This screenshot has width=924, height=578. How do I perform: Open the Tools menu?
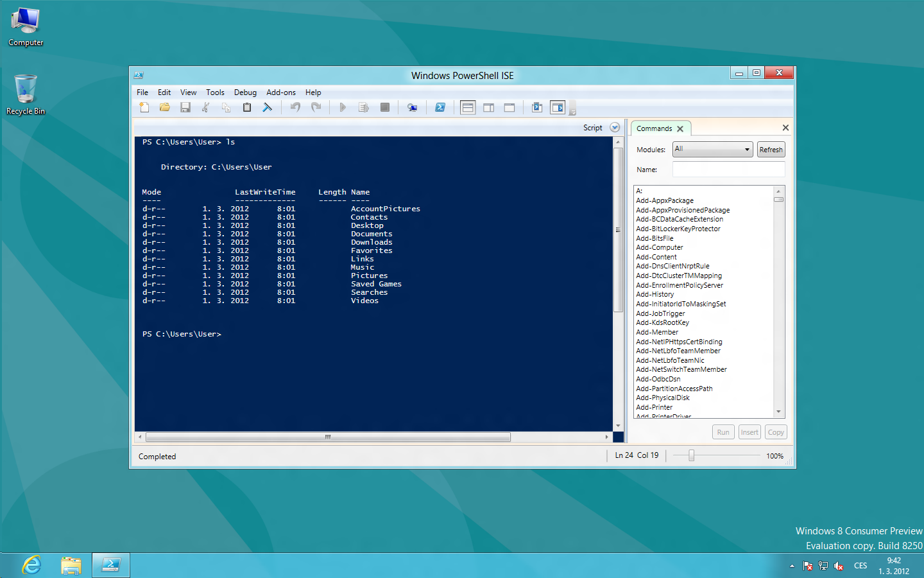coord(215,92)
